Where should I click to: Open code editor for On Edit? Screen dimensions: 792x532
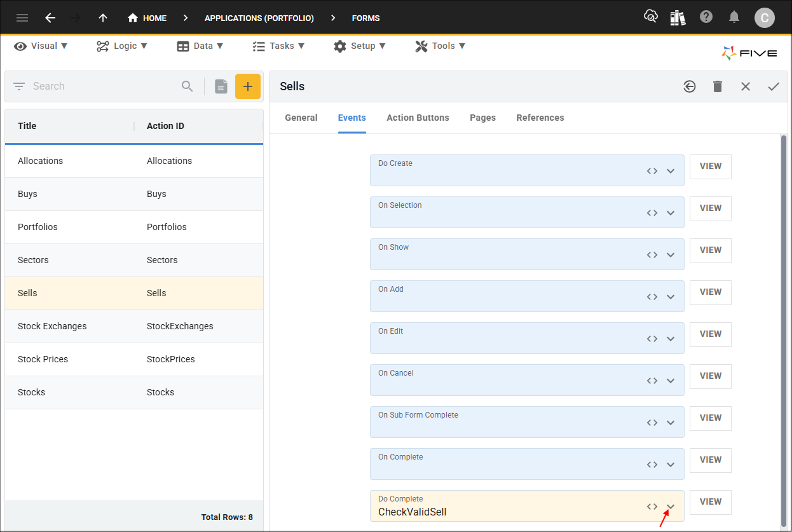coord(652,339)
